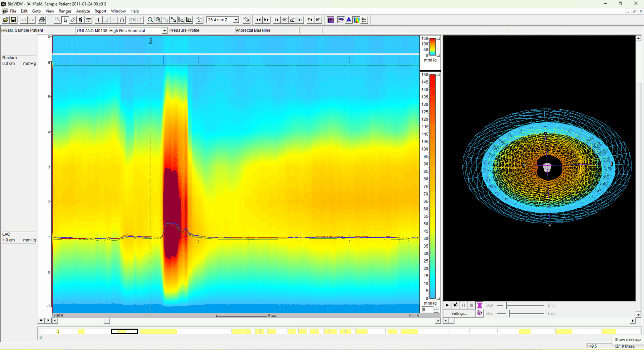Open the Ranges menu
Viewport: 644px width, 350px height.
tap(65, 11)
